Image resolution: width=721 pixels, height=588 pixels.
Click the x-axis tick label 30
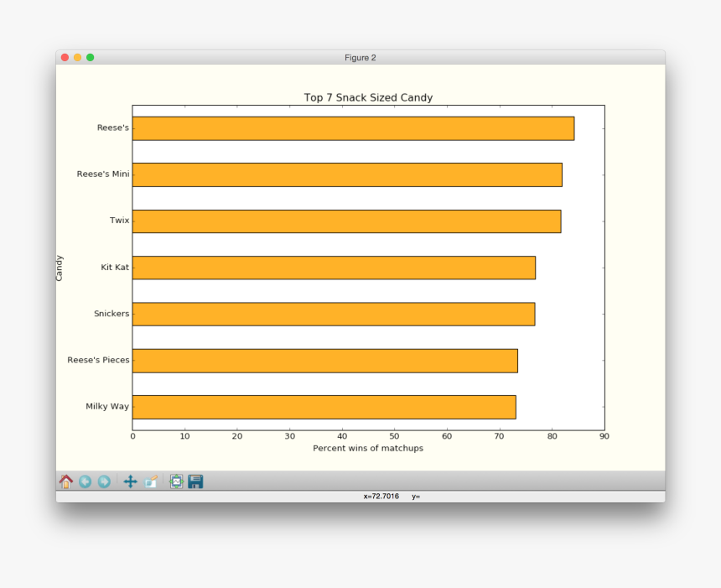point(290,436)
